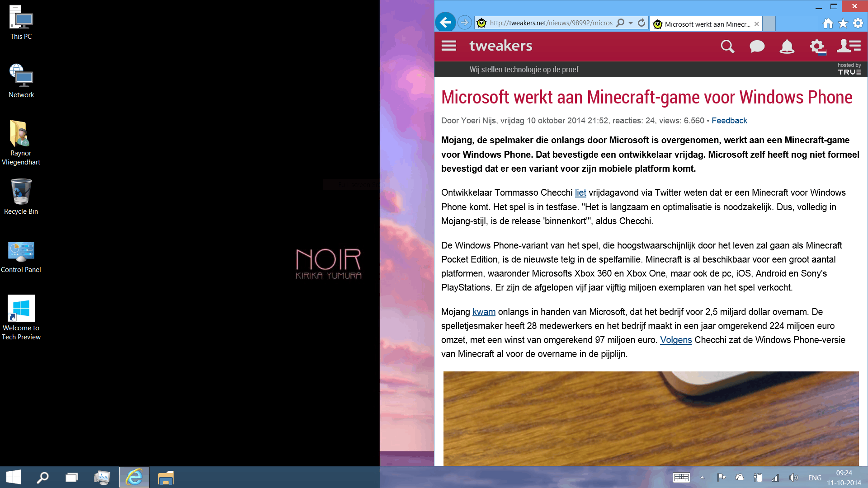Viewport: 868px width, 488px height.
Task: Refresh the page in Internet Explorer
Action: point(641,23)
